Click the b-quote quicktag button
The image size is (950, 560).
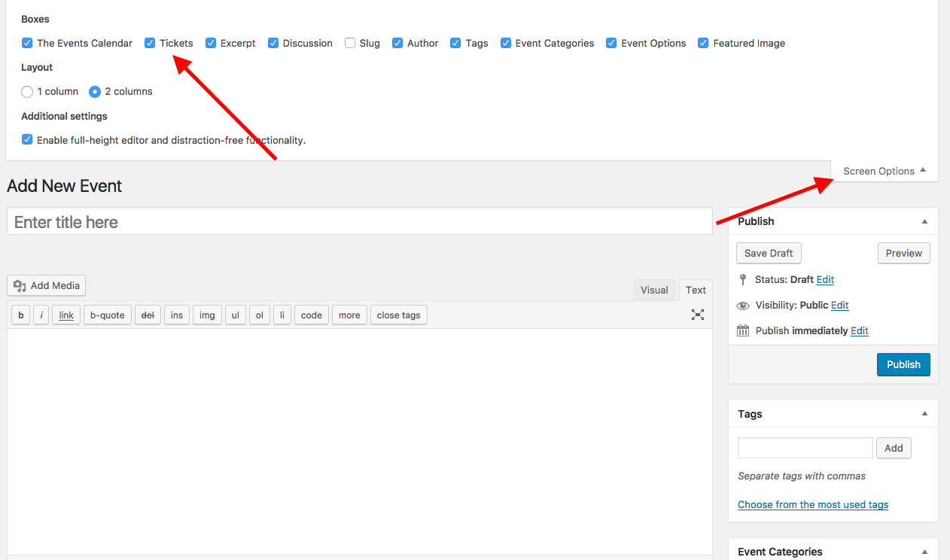107,315
